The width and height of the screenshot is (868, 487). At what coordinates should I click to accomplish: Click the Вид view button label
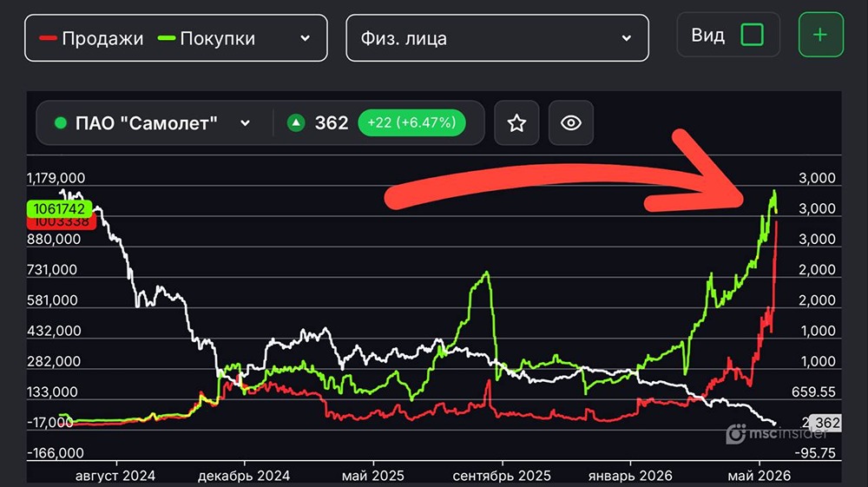pos(707,35)
